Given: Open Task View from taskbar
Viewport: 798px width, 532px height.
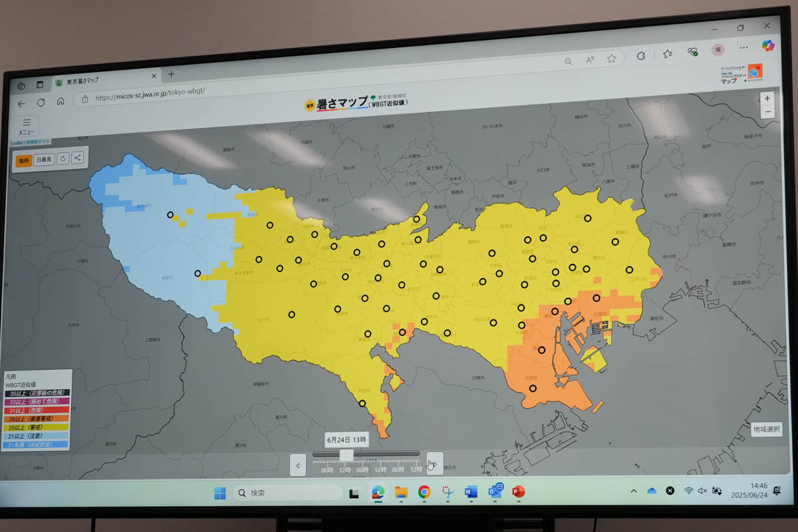Looking at the screenshot, I should tap(354, 493).
